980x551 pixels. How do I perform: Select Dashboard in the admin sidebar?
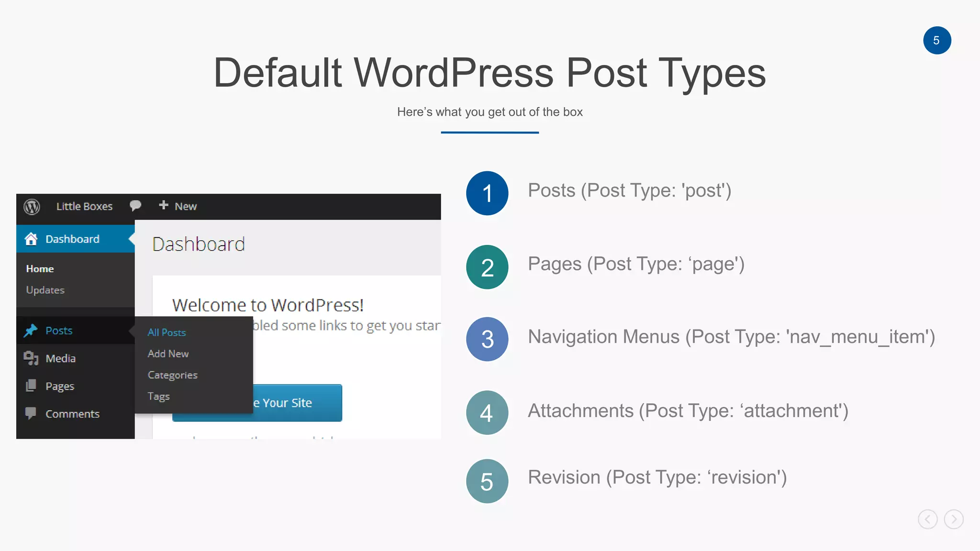click(x=75, y=239)
